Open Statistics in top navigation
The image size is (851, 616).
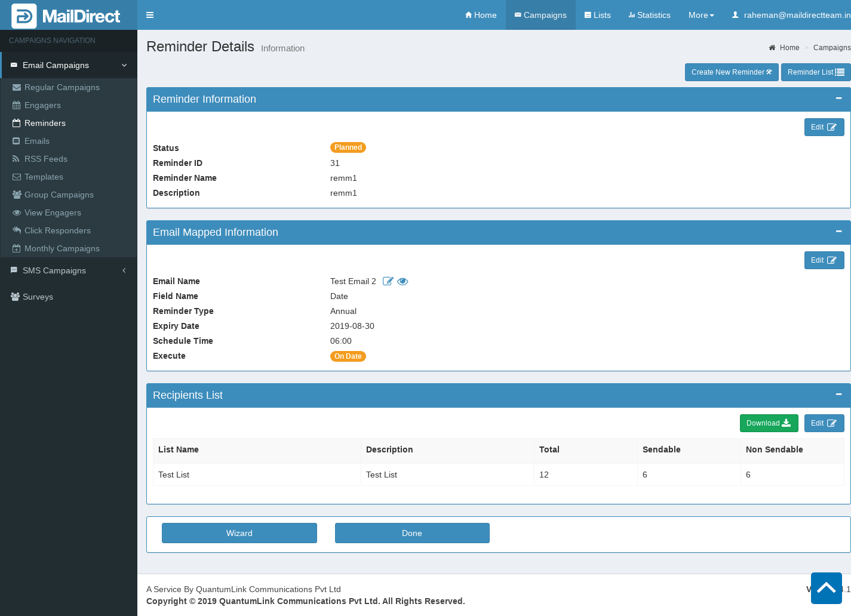click(x=649, y=15)
